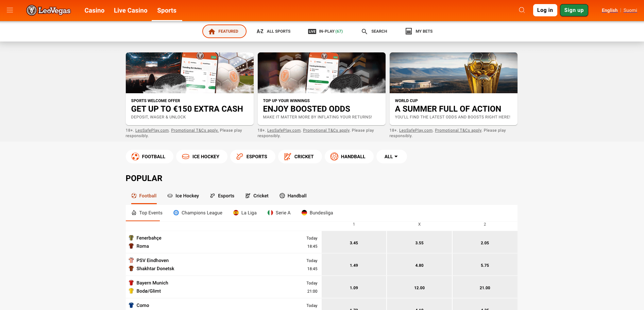This screenshot has height=310, width=644.
Task: Click the green Sign up button
Action: click(574, 10)
